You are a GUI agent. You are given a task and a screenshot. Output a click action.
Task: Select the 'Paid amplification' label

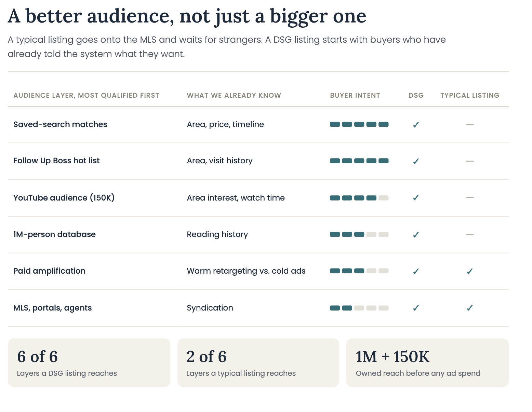coord(49,271)
